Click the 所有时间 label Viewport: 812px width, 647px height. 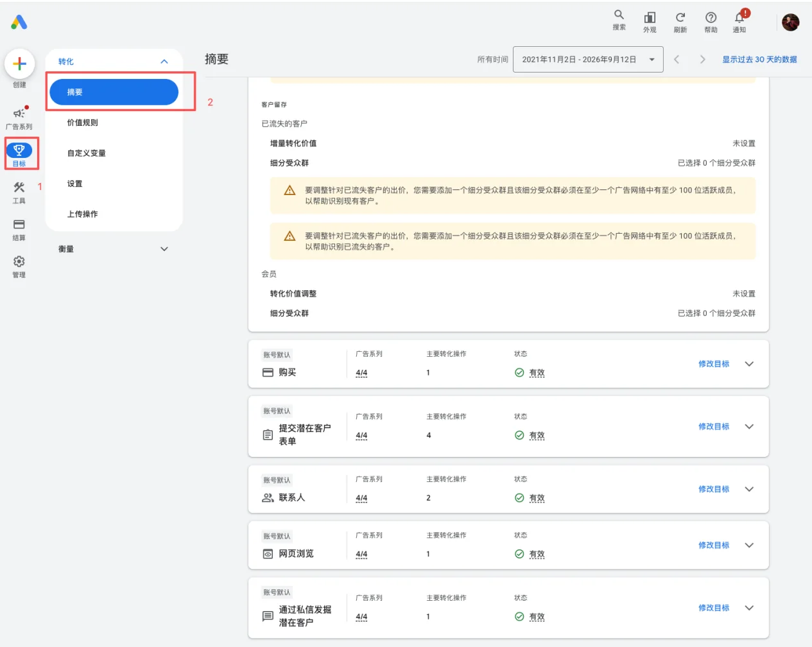point(492,59)
